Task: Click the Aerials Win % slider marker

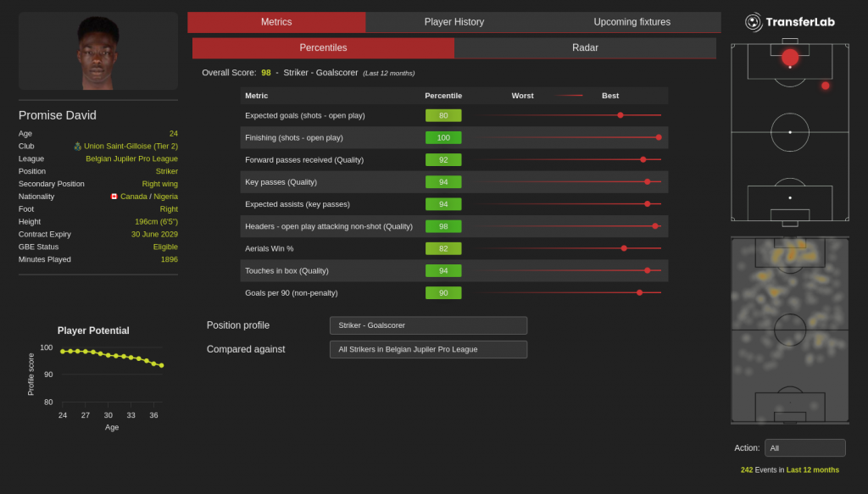Action: tap(624, 248)
